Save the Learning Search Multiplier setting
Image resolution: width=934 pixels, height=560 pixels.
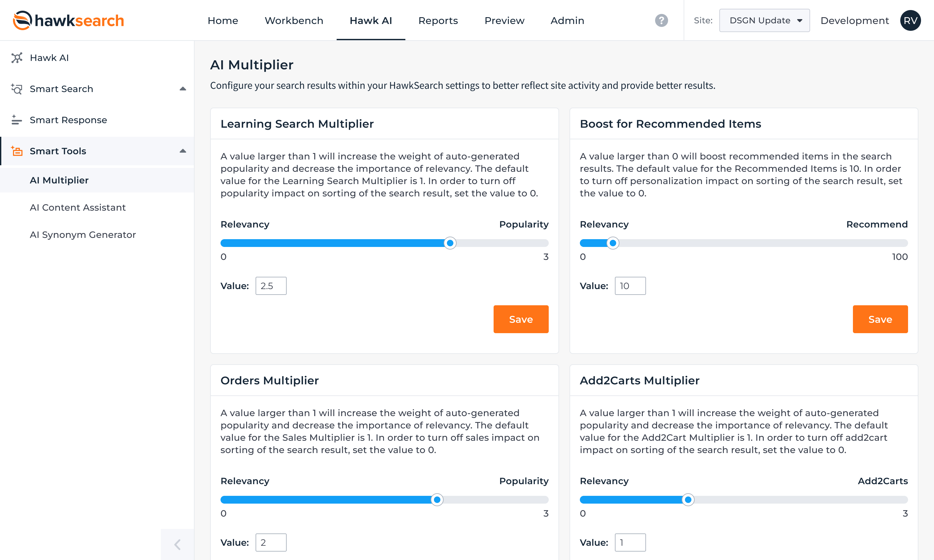(x=521, y=319)
